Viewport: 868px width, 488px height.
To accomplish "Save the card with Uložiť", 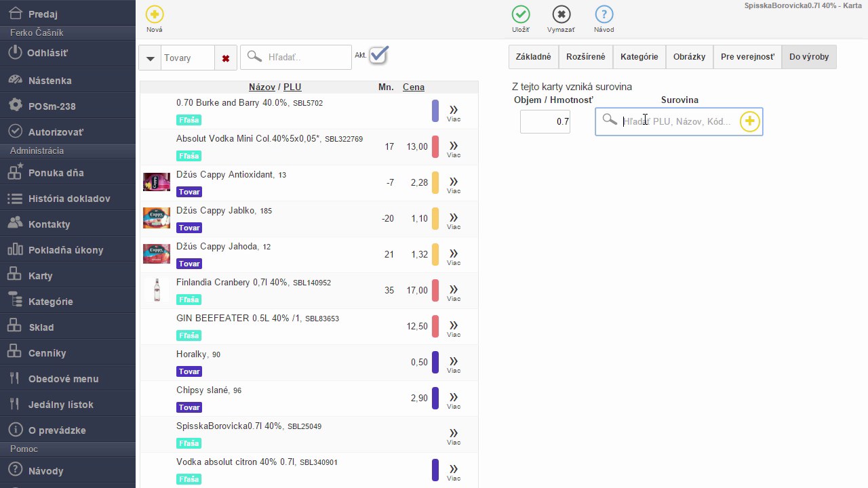I will (x=521, y=14).
